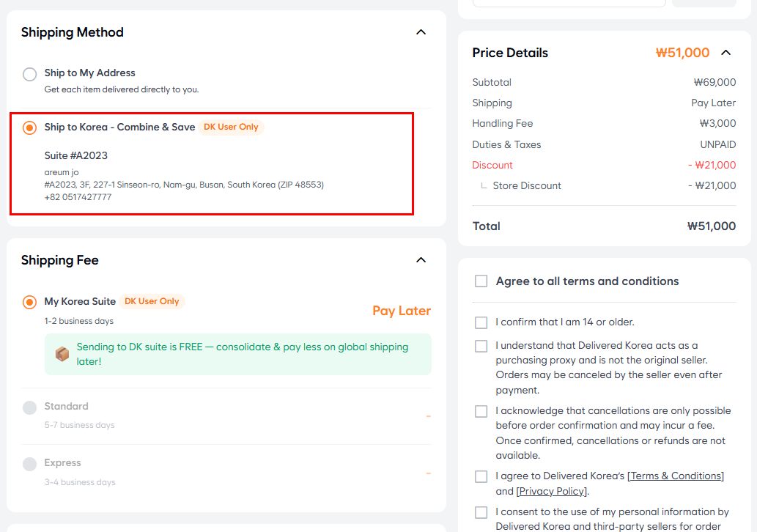The height and width of the screenshot is (532, 757).
Task: Tick the 14 or older confirmation checkbox
Action: click(481, 322)
